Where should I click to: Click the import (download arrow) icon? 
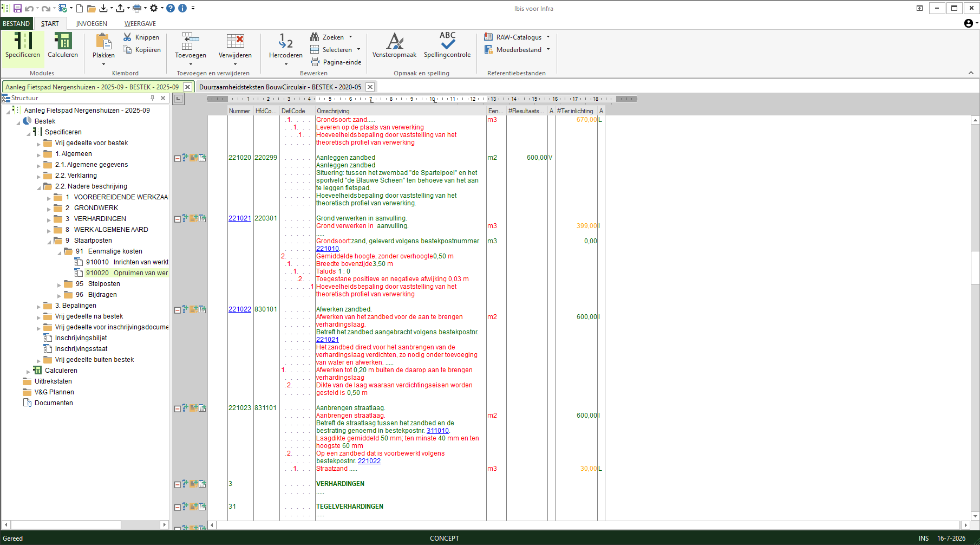tap(103, 8)
